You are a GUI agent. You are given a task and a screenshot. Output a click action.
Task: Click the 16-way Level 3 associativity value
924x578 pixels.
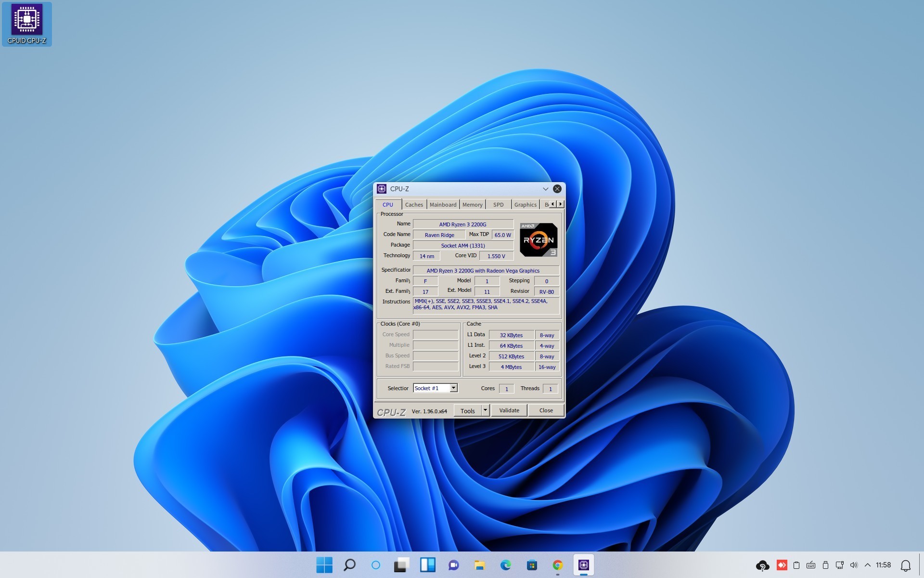[x=547, y=367]
